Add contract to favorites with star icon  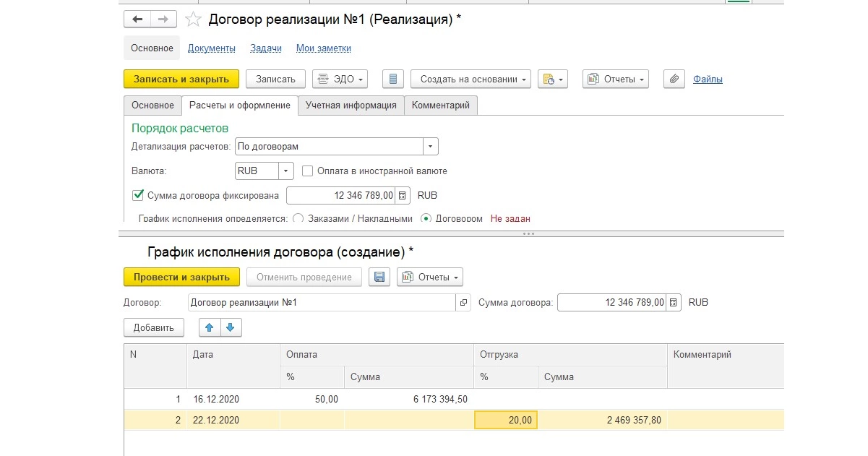pyautogui.click(x=192, y=20)
